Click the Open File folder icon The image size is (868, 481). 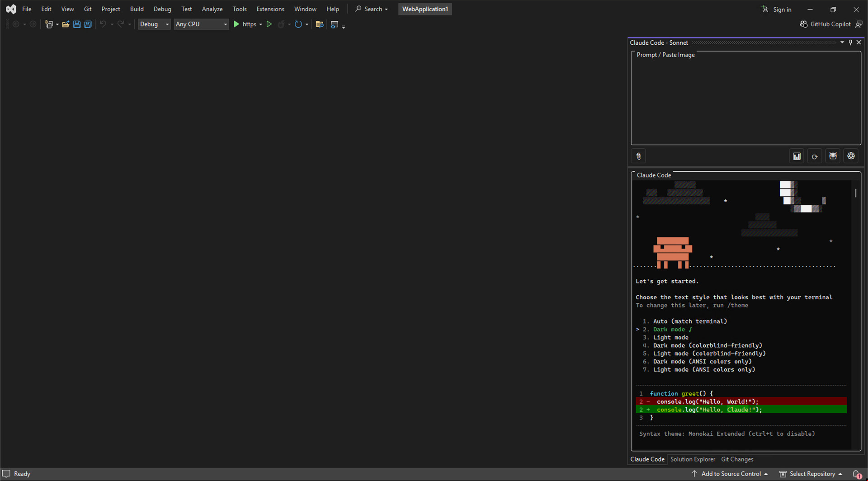tap(66, 24)
